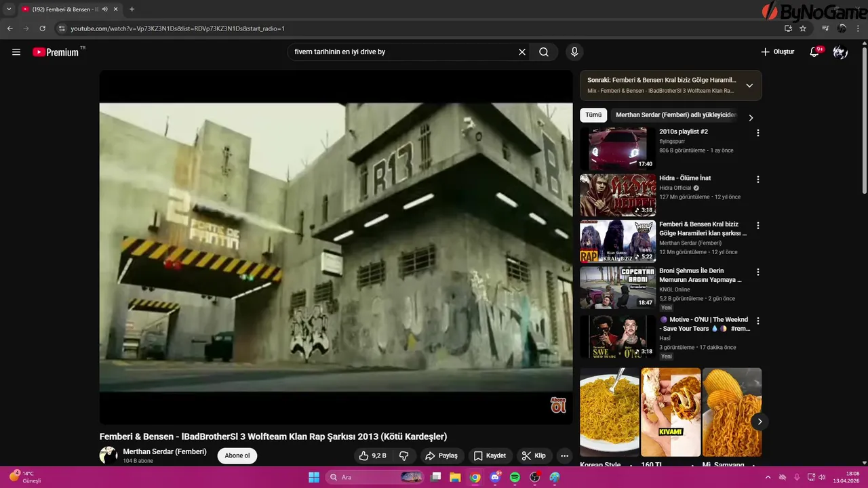This screenshot has width=868, height=488.
Task: Click the youtube.com address bar URL
Action: pos(178,28)
